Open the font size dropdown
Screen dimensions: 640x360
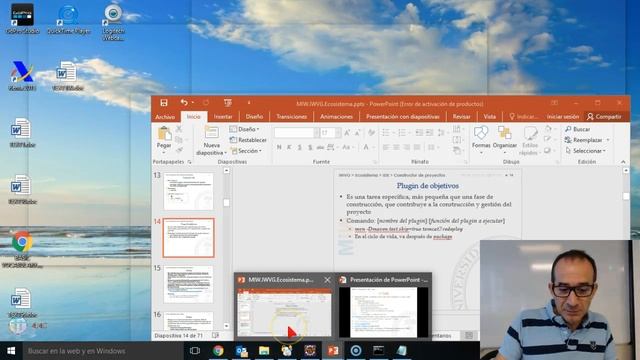coord(338,133)
